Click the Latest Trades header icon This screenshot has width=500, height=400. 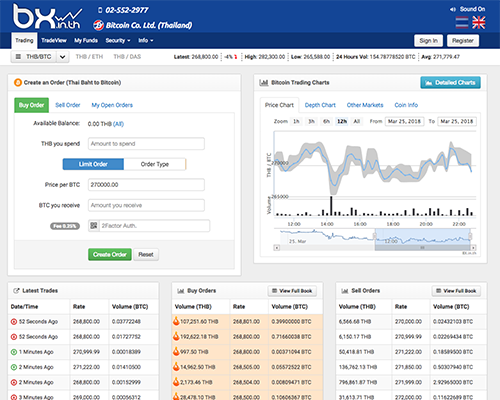16,291
